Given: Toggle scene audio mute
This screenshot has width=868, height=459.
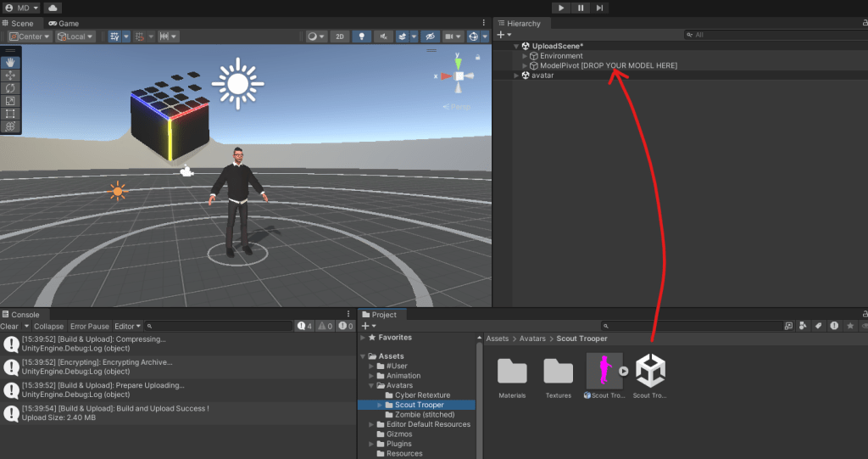Looking at the screenshot, I should tap(384, 36).
